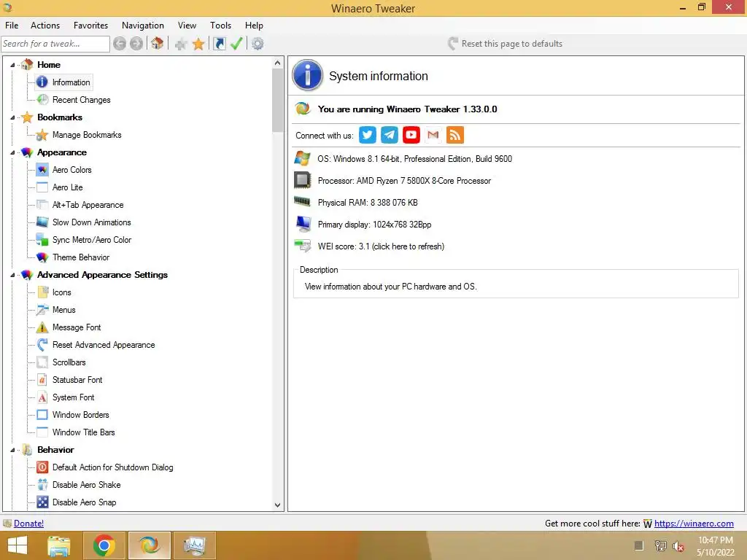Open the Twitter social icon

(368, 135)
